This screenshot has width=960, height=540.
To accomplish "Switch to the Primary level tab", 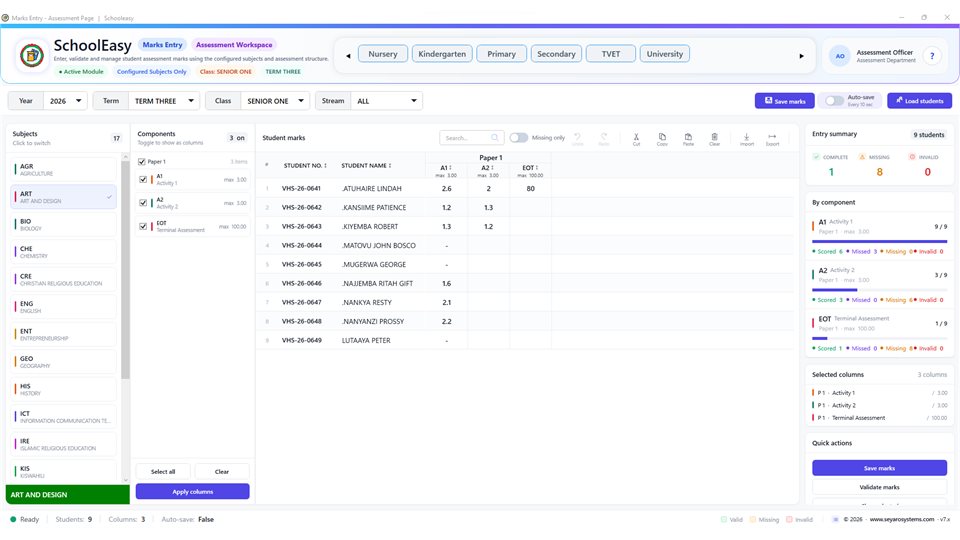I will pyautogui.click(x=501, y=54).
